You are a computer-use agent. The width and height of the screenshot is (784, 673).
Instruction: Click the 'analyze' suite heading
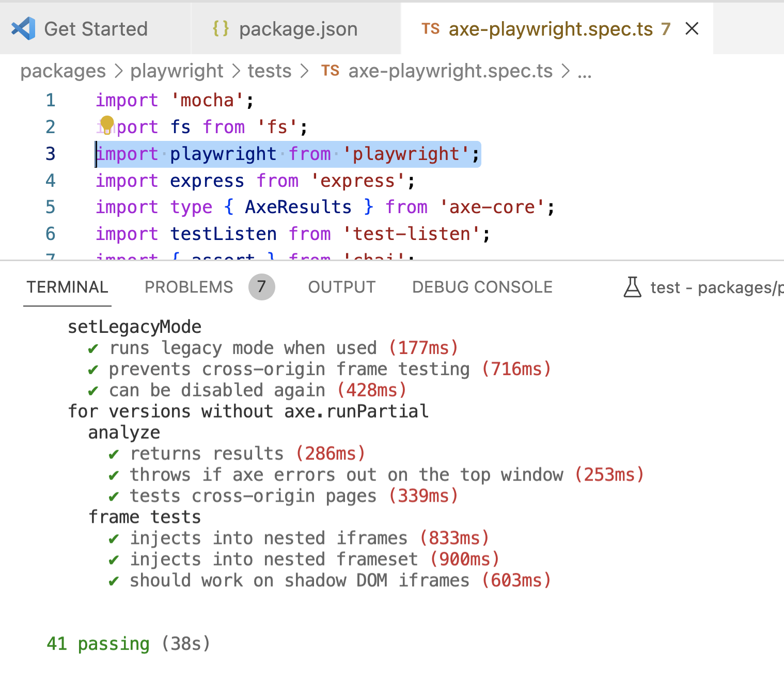(x=124, y=432)
